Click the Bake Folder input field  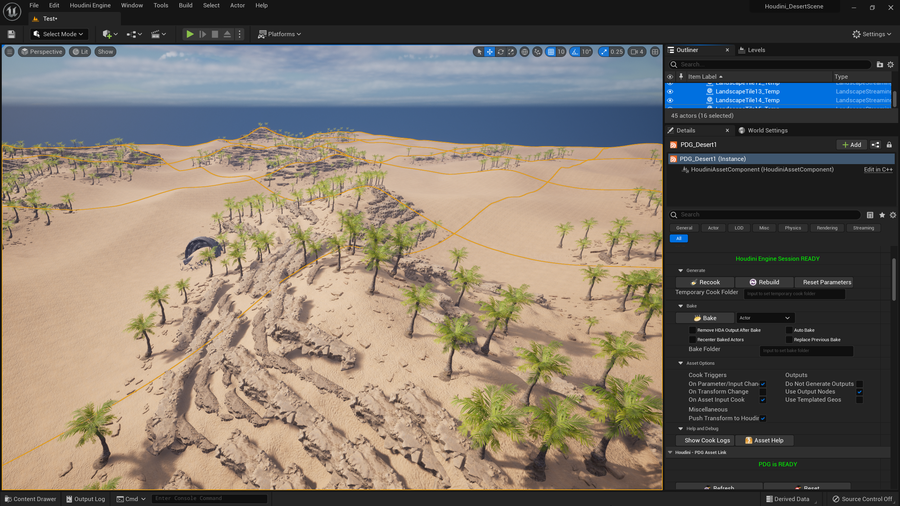coord(806,350)
